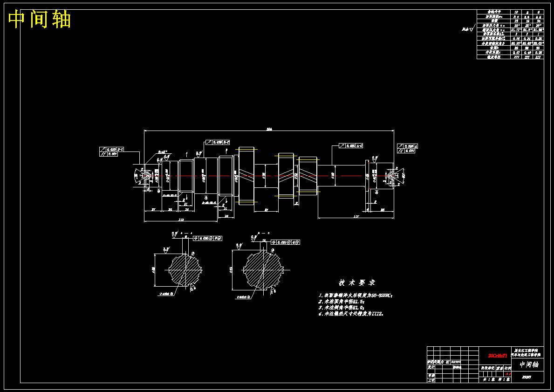Click the 工艺 cell in the title block
The width and height of the screenshot is (554, 392).
click(x=431, y=380)
